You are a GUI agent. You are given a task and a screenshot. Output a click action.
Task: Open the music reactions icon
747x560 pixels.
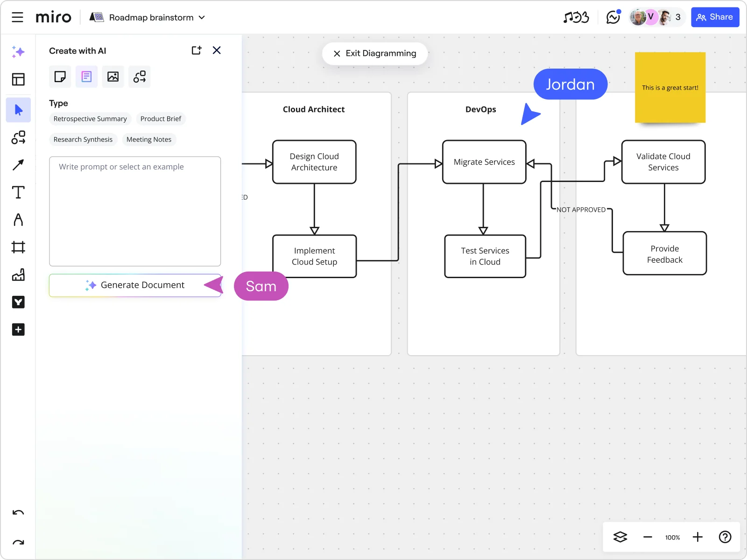(576, 17)
